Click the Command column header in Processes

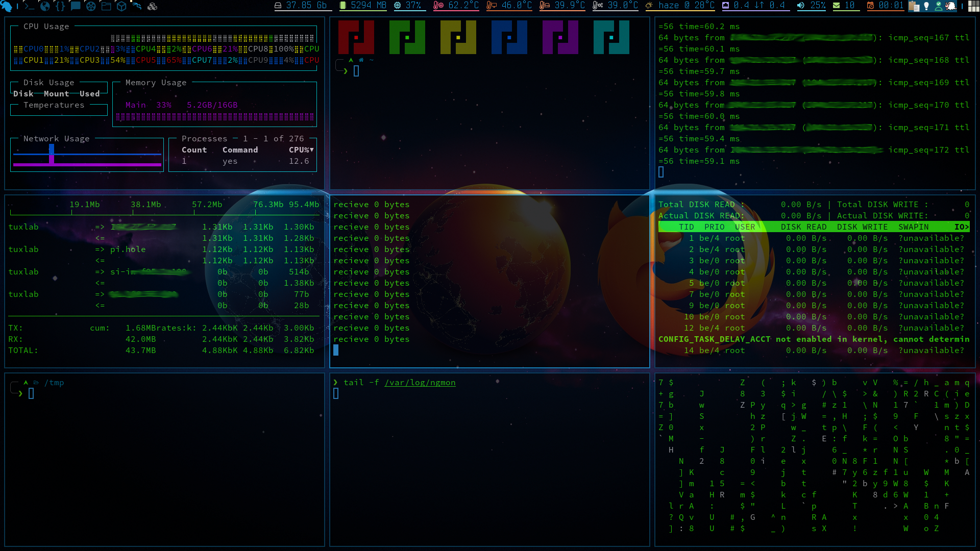(240, 150)
